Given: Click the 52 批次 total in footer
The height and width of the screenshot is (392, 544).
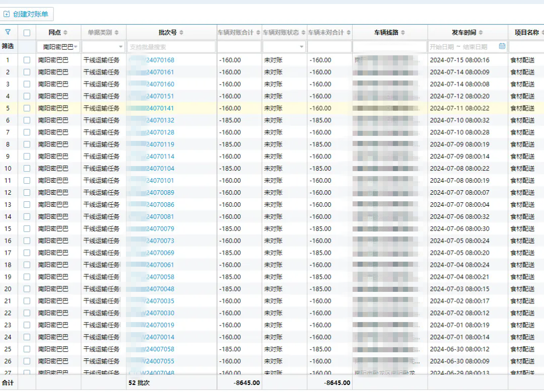Looking at the screenshot, I should (139, 382).
